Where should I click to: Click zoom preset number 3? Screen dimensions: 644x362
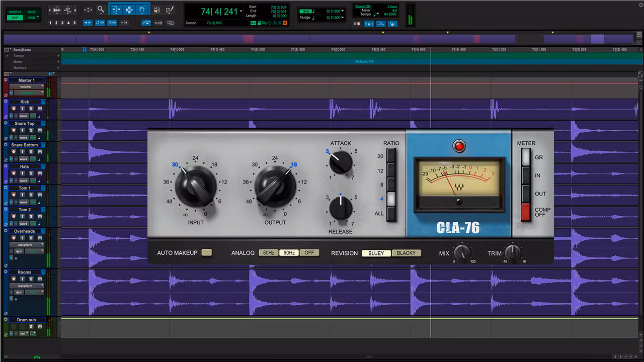tap(62, 22)
